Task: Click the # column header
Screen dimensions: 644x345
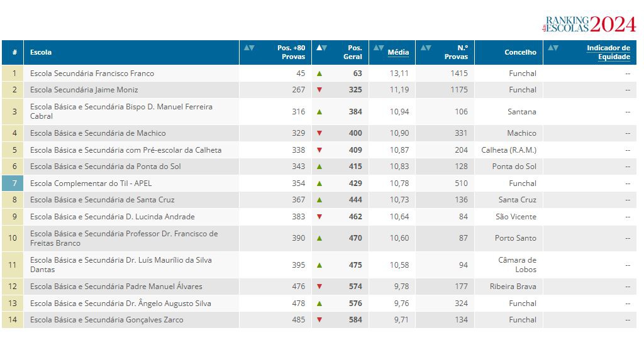Action: 13,52
